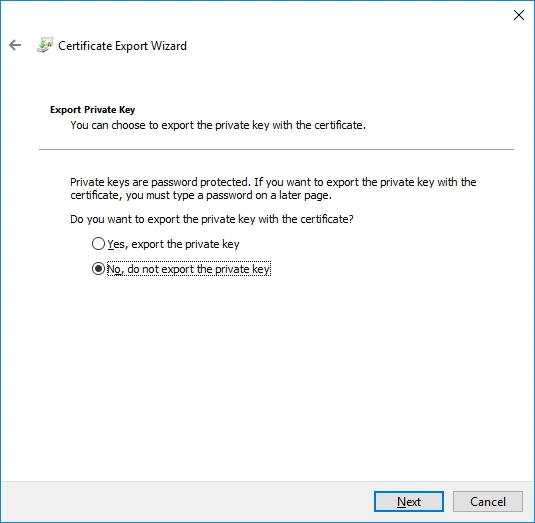
Task: Abort the export with the Cancel button
Action: 488,502
